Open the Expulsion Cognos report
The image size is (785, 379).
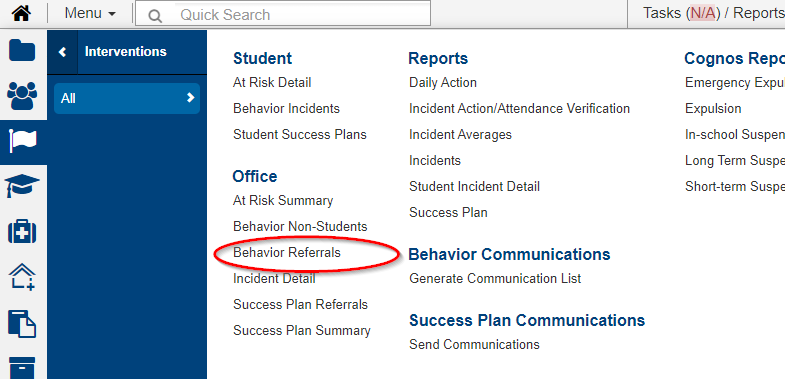pos(713,108)
